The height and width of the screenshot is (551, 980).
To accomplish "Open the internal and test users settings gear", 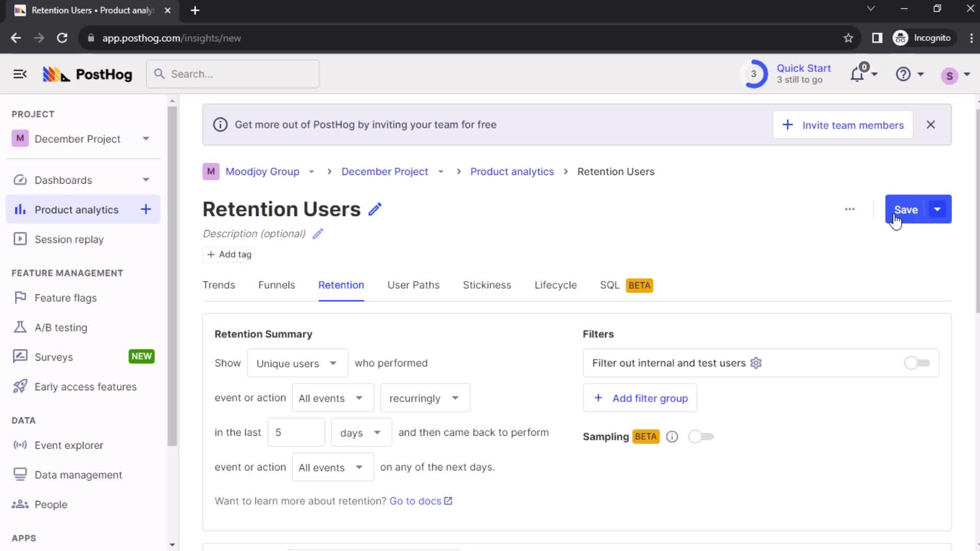I will (x=756, y=363).
